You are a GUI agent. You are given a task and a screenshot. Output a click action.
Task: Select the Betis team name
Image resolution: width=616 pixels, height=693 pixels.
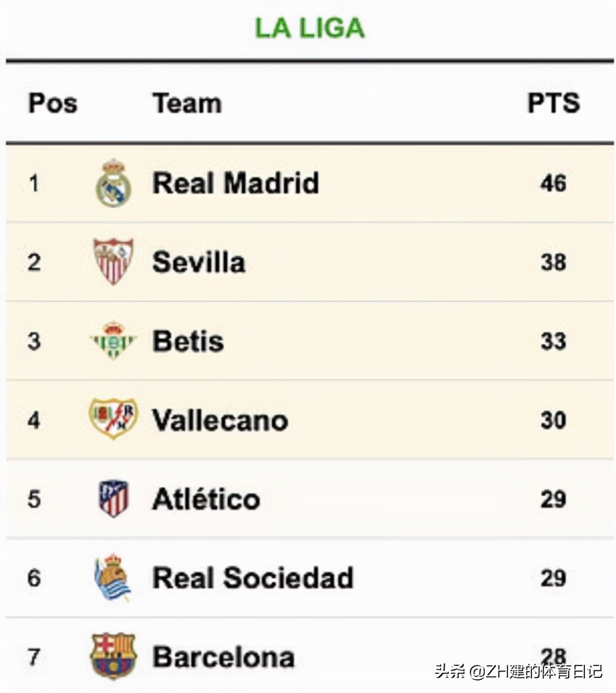pos(188,341)
